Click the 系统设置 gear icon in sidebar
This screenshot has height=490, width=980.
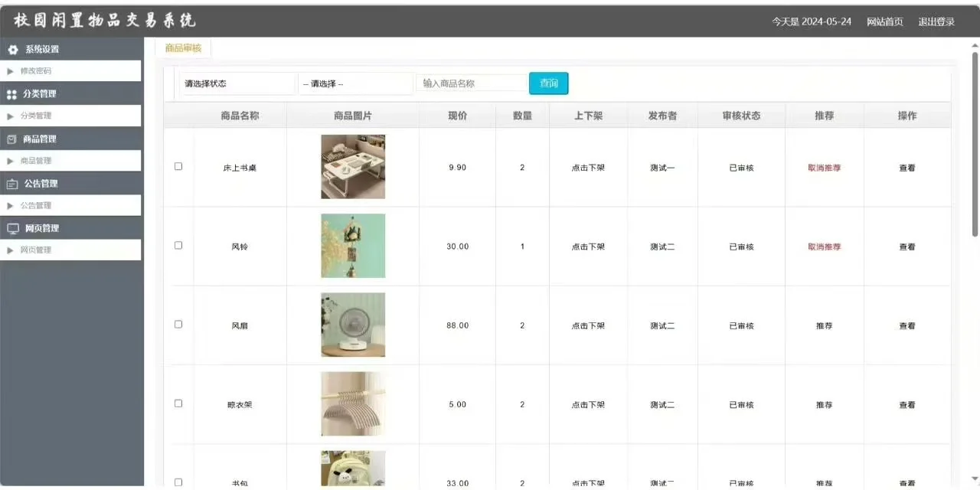(x=12, y=48)
